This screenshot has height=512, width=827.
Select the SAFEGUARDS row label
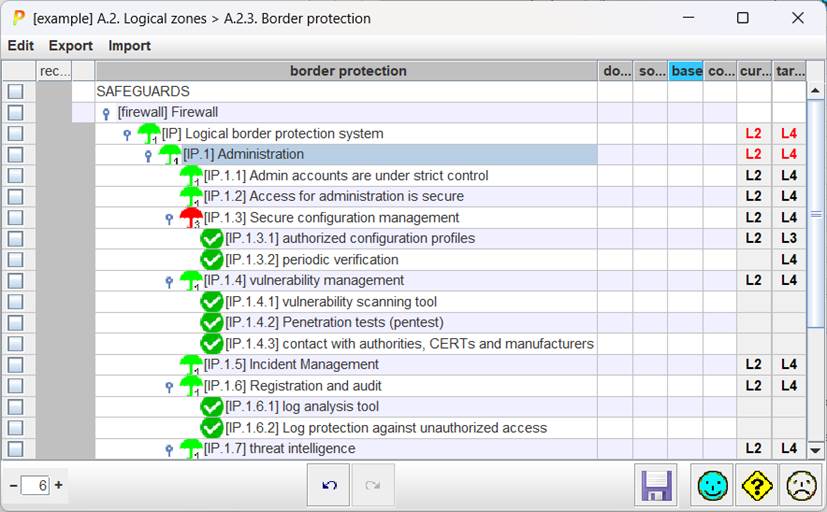[142, 91]
